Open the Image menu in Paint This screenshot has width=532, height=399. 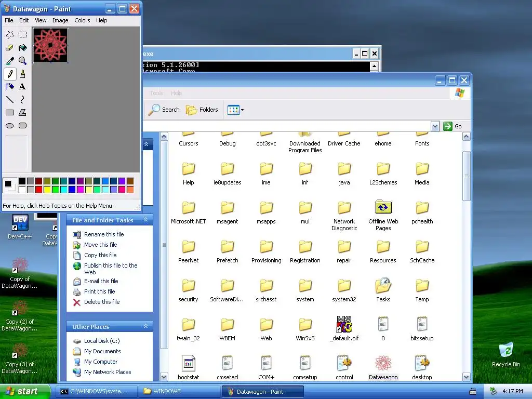click(x=60, y=20)
